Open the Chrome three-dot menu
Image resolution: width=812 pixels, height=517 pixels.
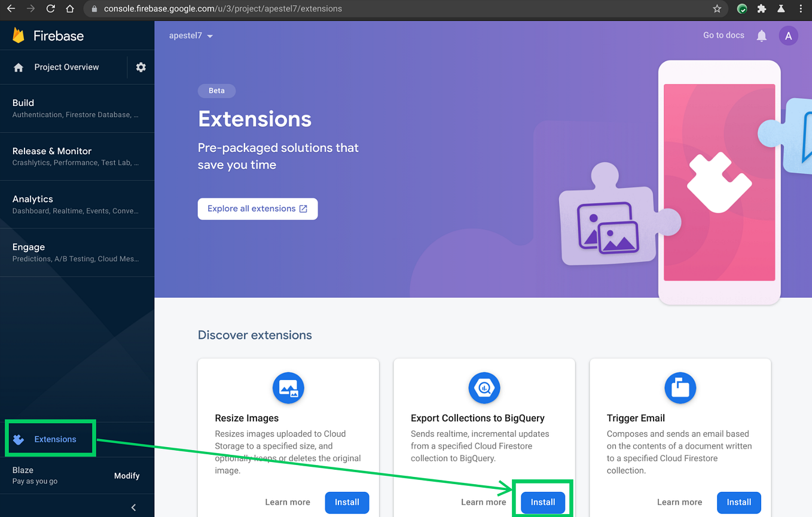pyautogui.click(x=801, y=8)
